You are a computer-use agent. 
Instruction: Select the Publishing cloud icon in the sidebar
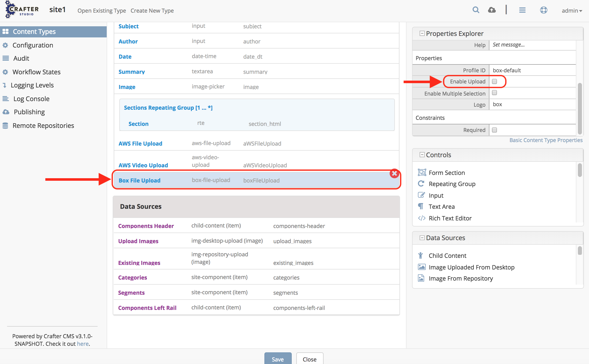pyautogui.click(x=6, y=112)
